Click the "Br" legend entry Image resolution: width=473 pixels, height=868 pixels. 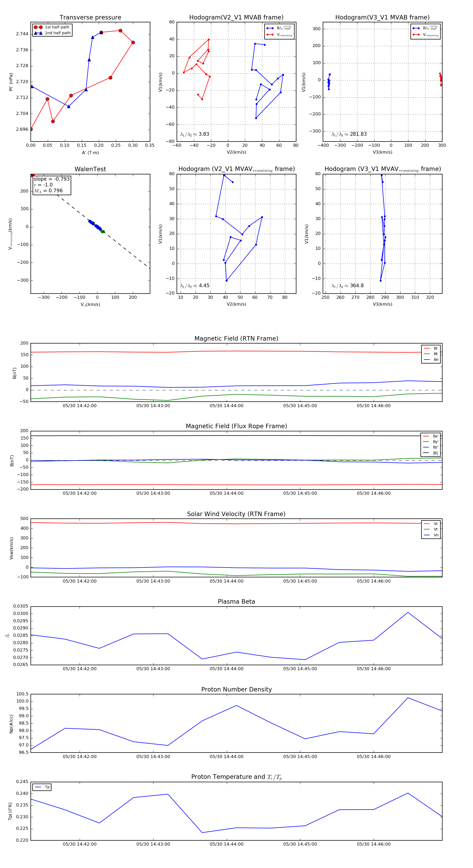(x=431, y=349)
